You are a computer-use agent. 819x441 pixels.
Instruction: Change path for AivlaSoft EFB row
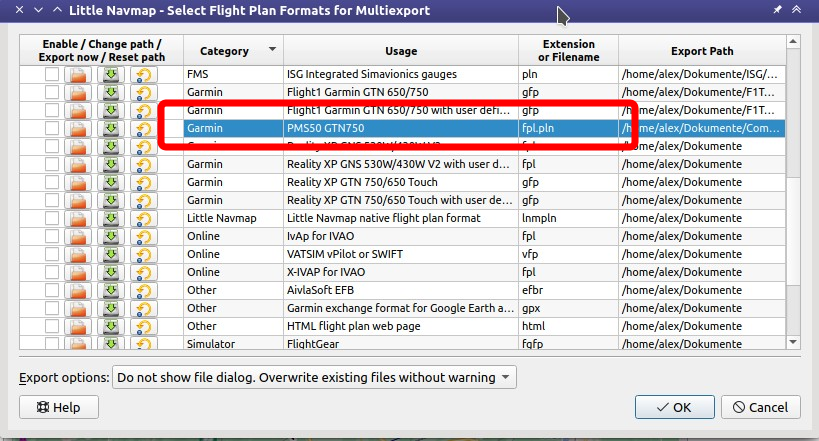point(78,291)
